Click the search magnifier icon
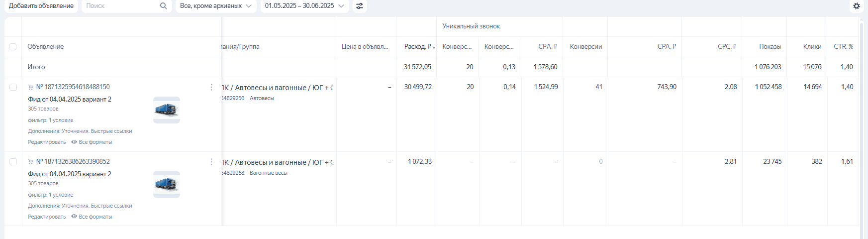Screen dimensions: 868x239 point(163,6)
